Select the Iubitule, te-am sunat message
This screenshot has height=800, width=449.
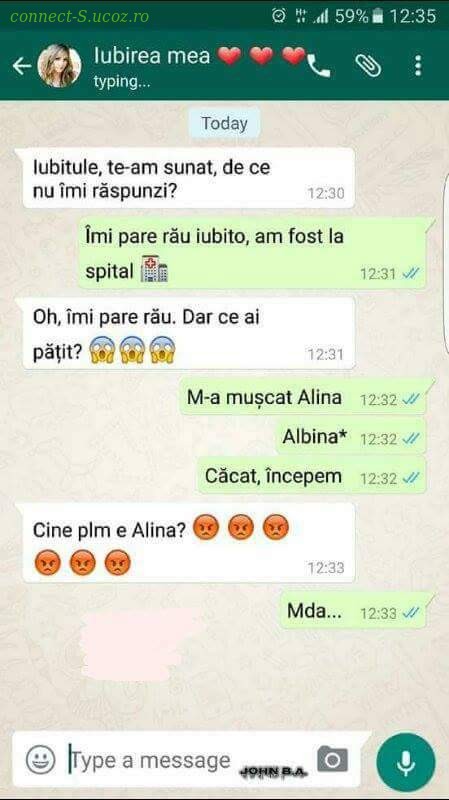pos(188,178)
